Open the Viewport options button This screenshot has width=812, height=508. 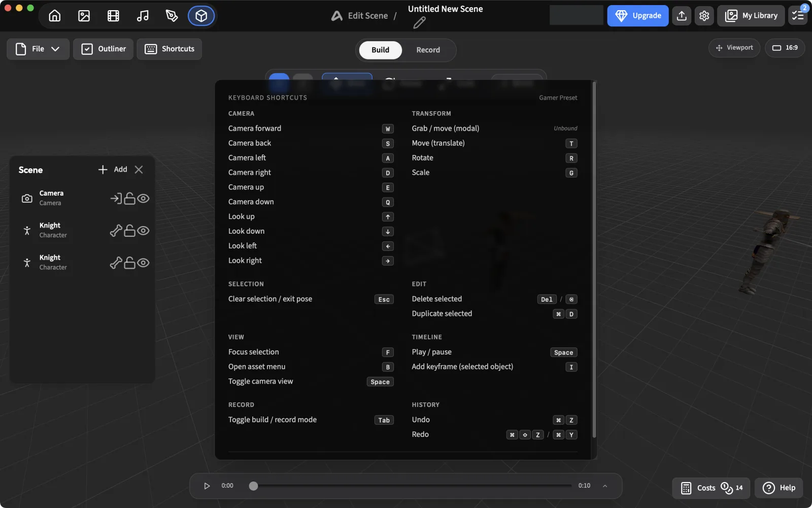click(x=734, y=48)
